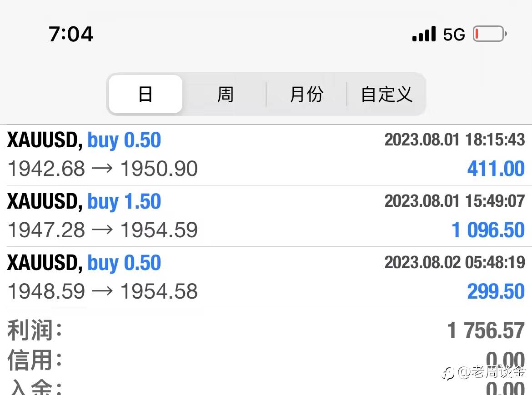Tap the 411.00 profit value
The height and width of the screenshot is (395, 532).
[496, 169]
